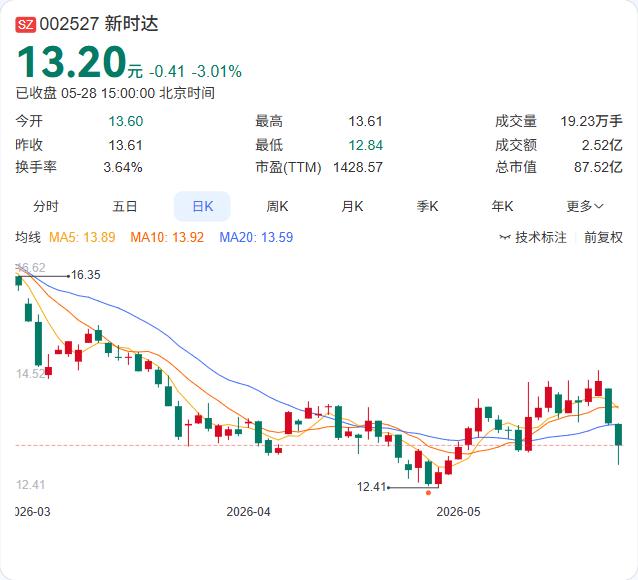This screenshot has width=638, height=580.
Task: Click the 成交额 value 2.52亿
Action: (x=602, y=145)
